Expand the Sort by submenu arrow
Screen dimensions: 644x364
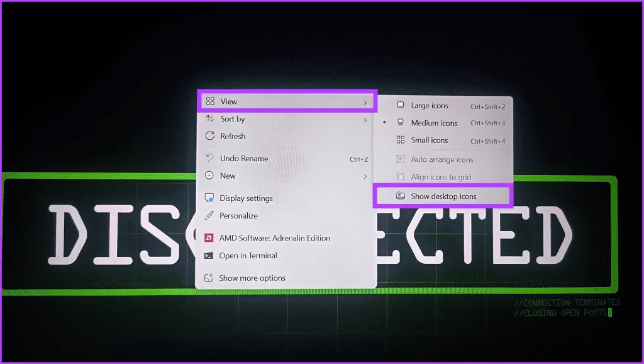(x=365, y=119)
